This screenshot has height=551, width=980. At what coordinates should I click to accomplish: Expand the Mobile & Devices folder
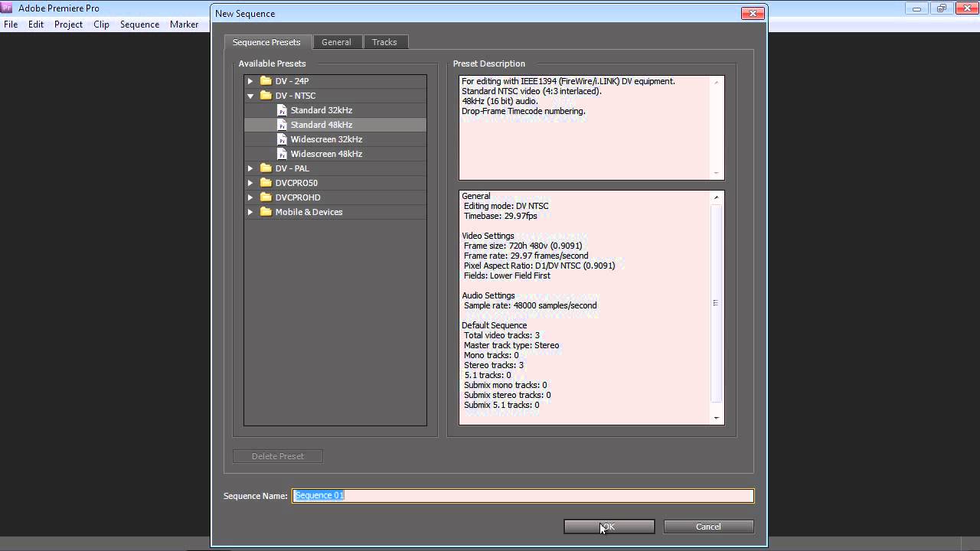point(250,212)
